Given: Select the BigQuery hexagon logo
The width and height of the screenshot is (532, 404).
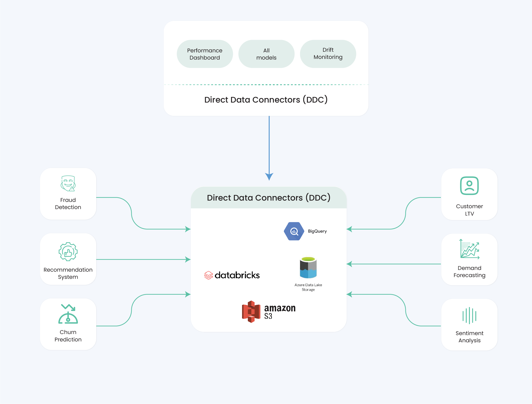Looking at the screenshot, I should pos(294,231).
